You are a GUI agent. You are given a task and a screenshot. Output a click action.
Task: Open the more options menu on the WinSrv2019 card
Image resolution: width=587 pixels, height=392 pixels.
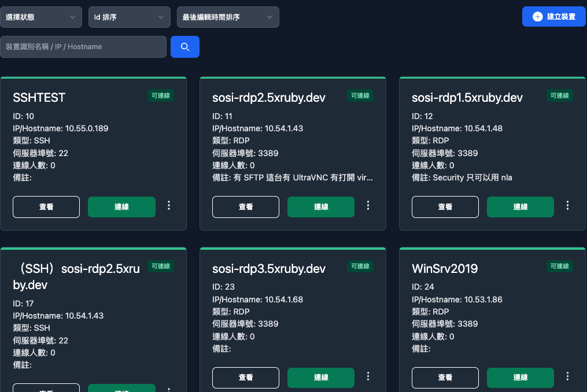[567, 376]
